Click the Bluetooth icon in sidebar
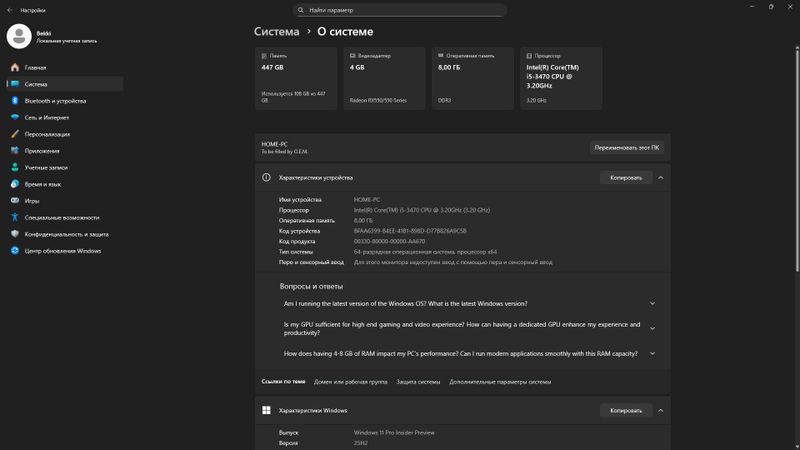The height and width of the screenshot is (450, 800). coord(15,101)
